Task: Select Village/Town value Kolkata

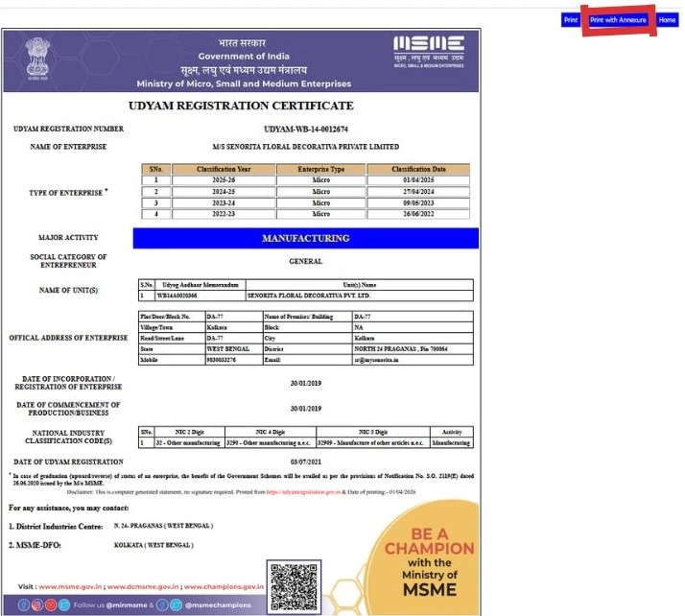Action: click(234, 327)
